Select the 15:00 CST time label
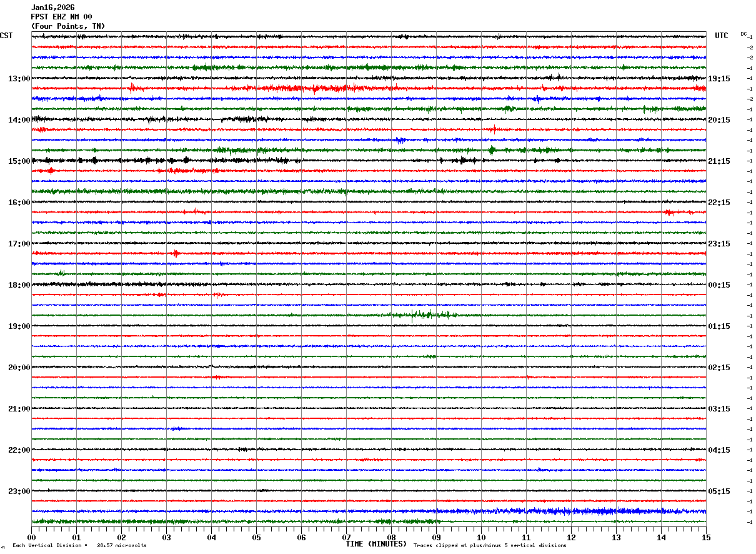This screenshot has height=554, width=756. [19, 161]
